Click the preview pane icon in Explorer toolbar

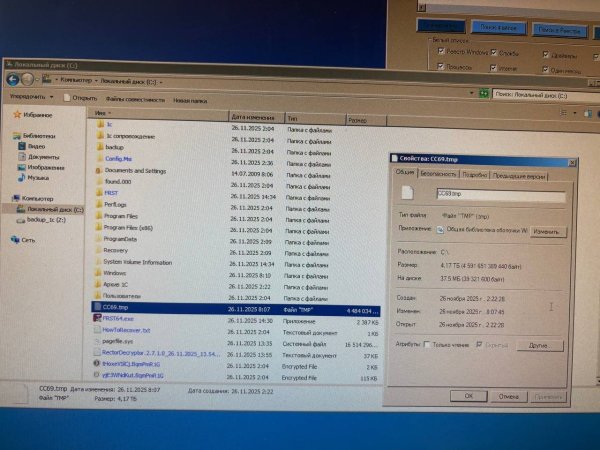pyautogui.click(x=588, y=114)
